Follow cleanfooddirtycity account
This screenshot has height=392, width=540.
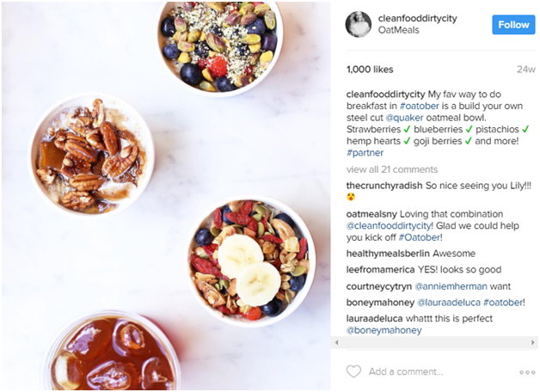(513, 25)
